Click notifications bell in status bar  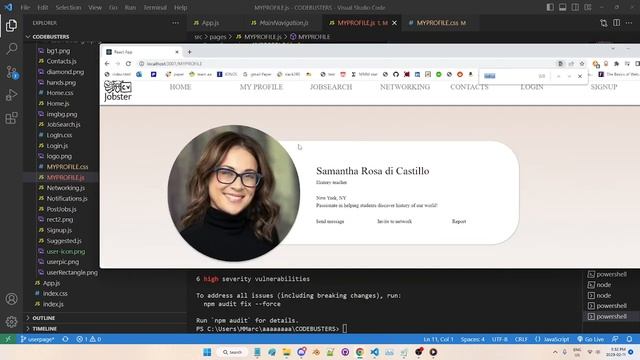629,339
